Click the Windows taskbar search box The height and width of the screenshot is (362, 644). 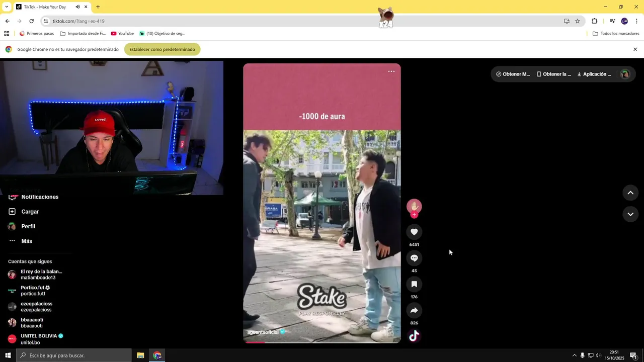point(73,355)
